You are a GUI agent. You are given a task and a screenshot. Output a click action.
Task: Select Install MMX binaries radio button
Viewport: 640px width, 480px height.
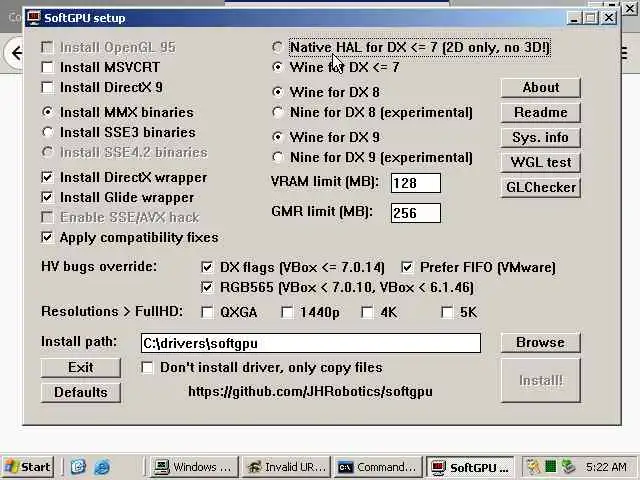pyautogui.click(x=48, y=112)
